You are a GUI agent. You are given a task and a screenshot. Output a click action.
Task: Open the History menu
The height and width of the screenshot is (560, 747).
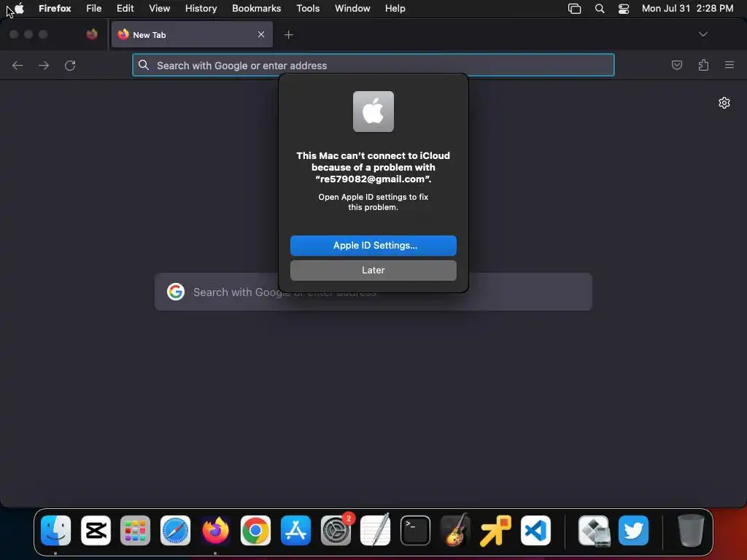click(x=201, y=8)
